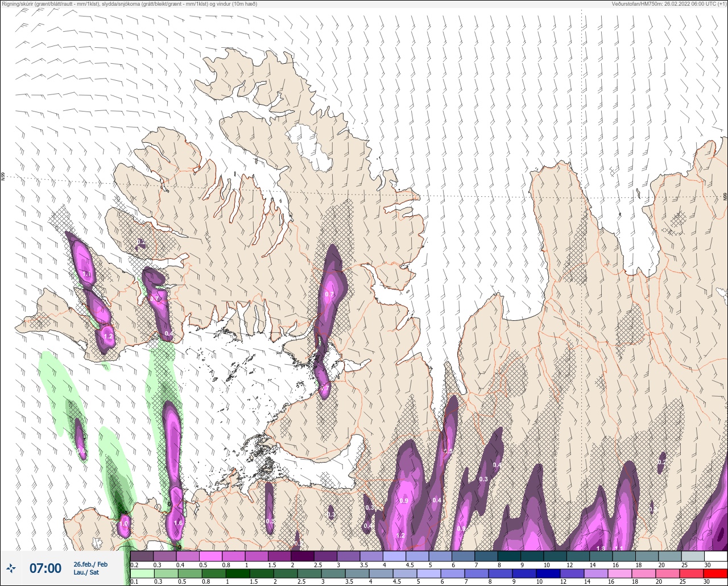Select the date text '26.feb./ Feb'
This screenshot has width=728, height=586.
90,564
